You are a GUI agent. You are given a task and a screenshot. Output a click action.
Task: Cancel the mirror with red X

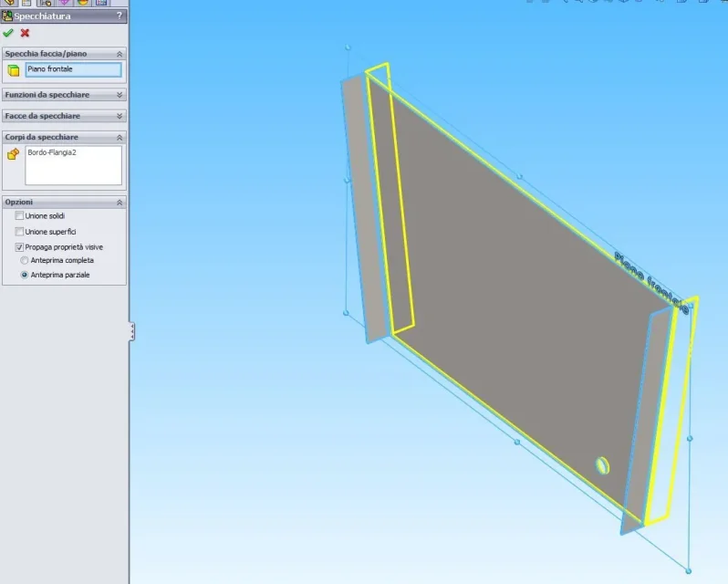pyautogui.click(x=25, y=33)
